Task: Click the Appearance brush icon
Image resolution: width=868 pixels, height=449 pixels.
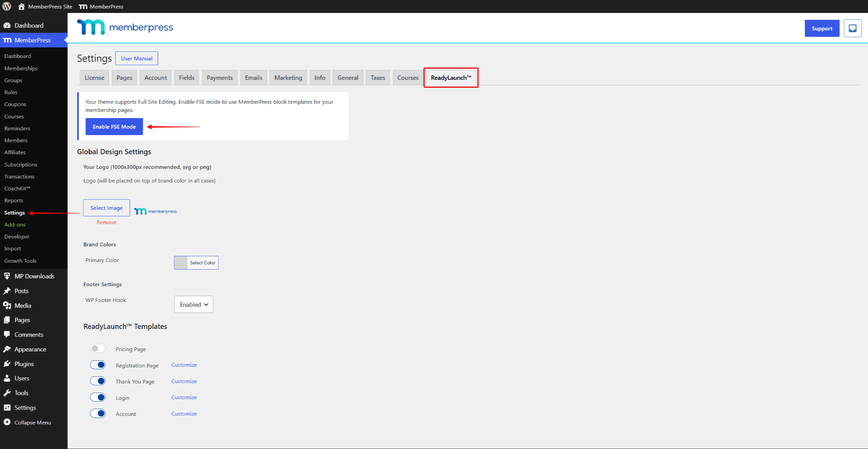Action: pos(7,349)
